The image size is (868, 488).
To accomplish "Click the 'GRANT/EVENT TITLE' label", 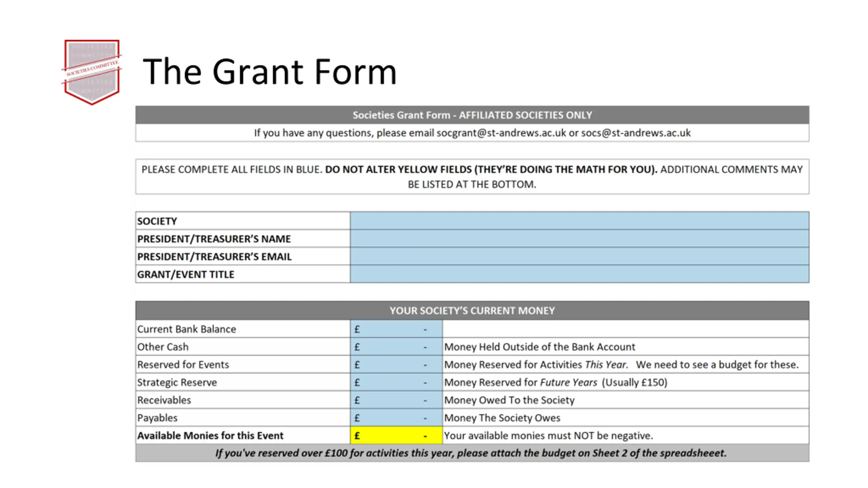I will point(185,274).
